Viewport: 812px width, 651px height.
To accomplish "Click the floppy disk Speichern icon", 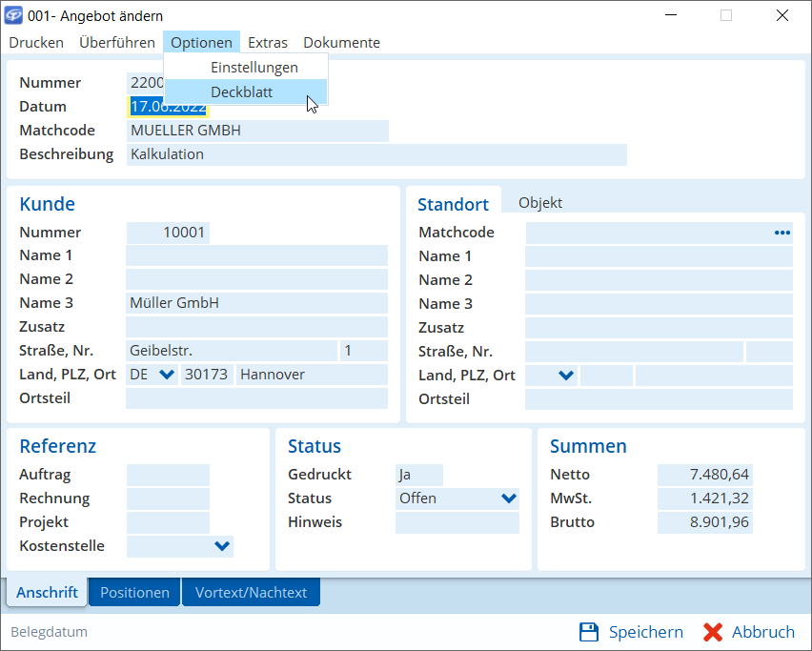I will pyautogui.click(x=589, y=632).
